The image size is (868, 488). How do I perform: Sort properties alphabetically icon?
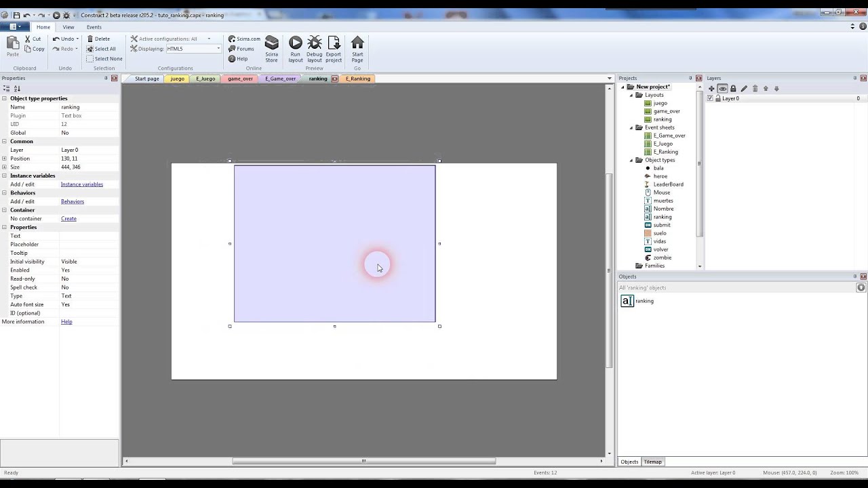pyautogui.click(x=17, y=89)
